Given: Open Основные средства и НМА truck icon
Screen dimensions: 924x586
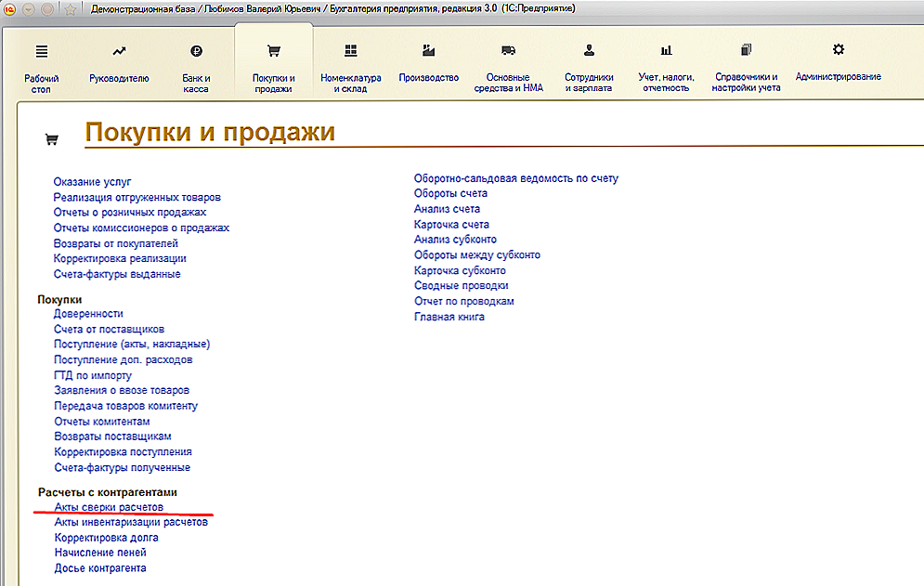Looking at the screenshot, I should (508, 50).
